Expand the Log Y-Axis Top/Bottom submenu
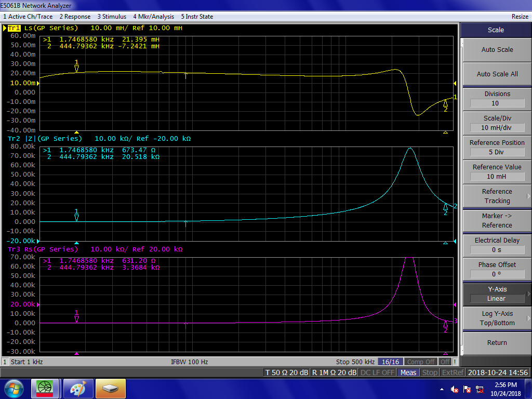Image resolution: width=532 pixels, height=399 pixels. coord(497,318)
